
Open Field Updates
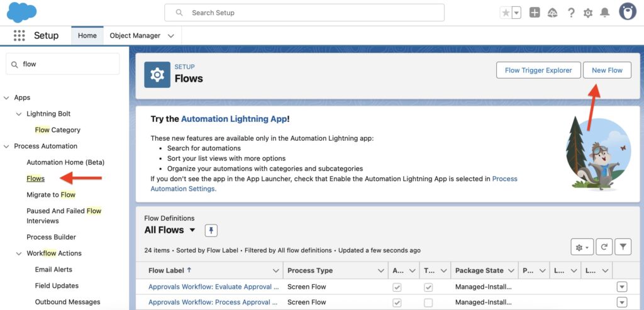57,285
